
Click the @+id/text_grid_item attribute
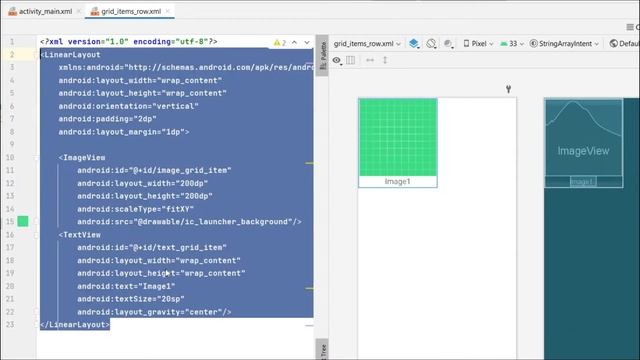(x=152, y=247)
